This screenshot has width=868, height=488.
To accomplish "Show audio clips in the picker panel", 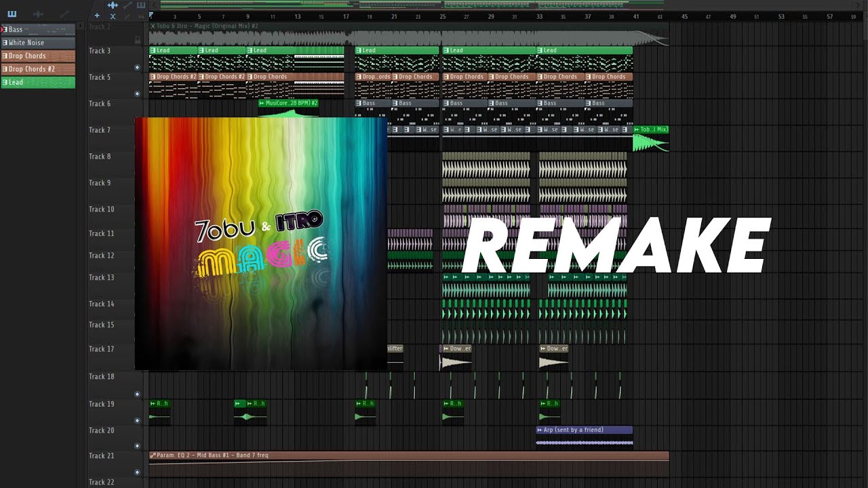I will point(38,14).
